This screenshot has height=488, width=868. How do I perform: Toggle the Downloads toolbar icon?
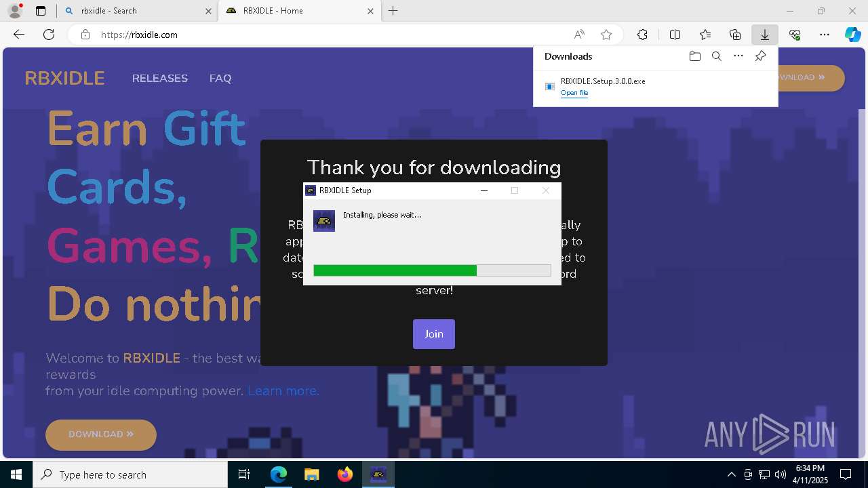pos(764,35)
